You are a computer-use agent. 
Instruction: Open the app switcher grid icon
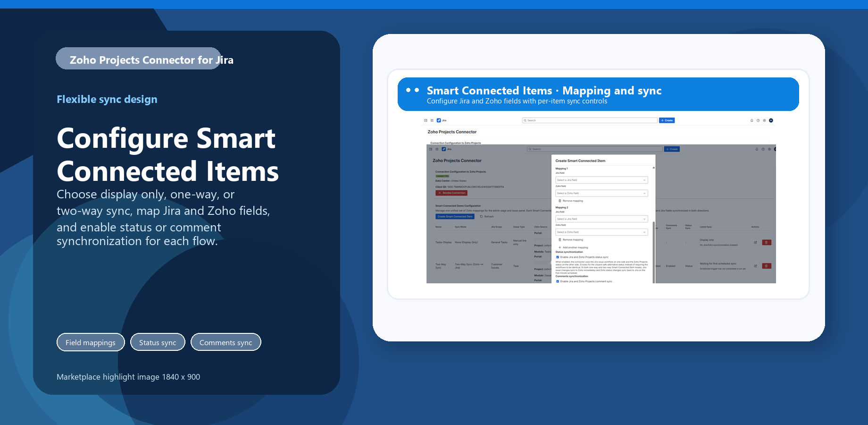433,120
